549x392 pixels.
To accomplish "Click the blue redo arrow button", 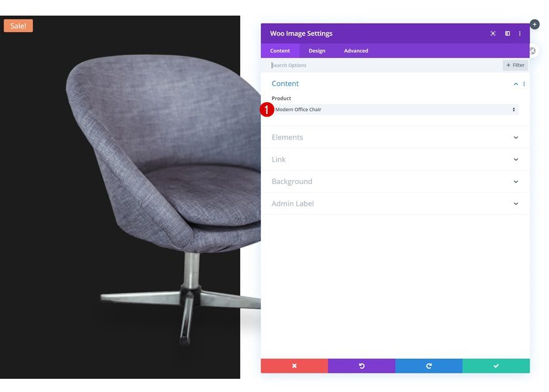I will click(429, 366).
